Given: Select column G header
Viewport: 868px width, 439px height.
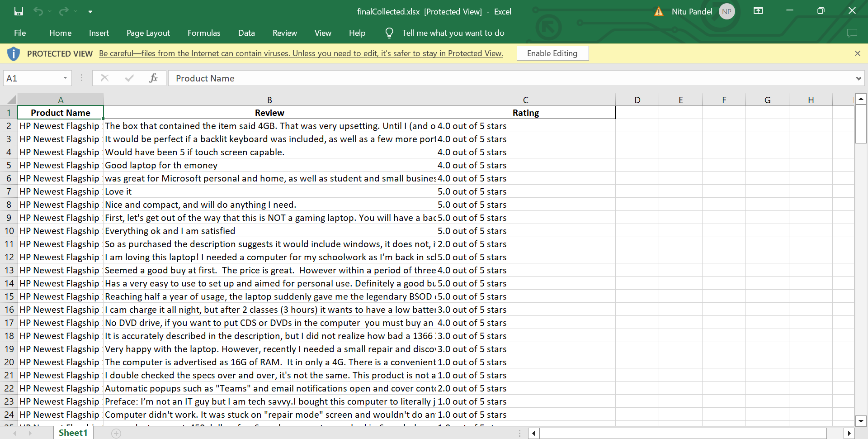Looking at the screenshot, I should (767, 100).
